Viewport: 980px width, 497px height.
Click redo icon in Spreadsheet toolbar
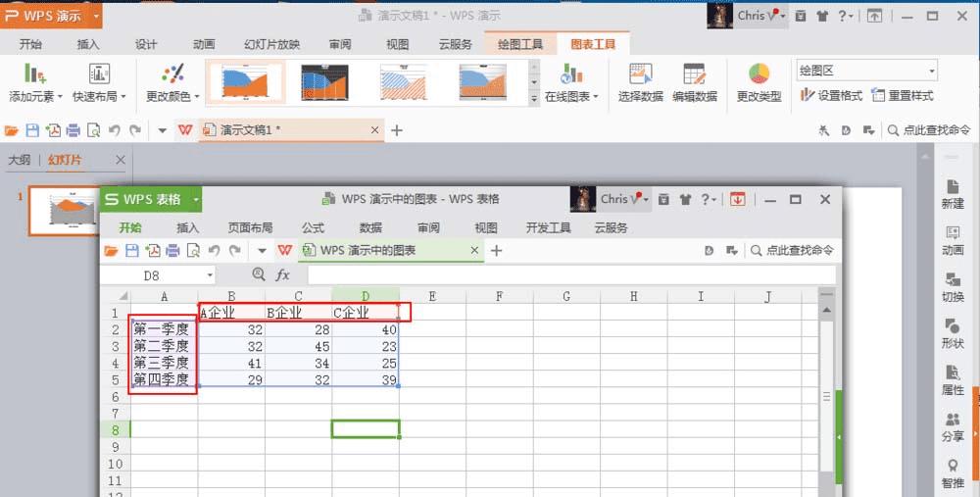235,251
